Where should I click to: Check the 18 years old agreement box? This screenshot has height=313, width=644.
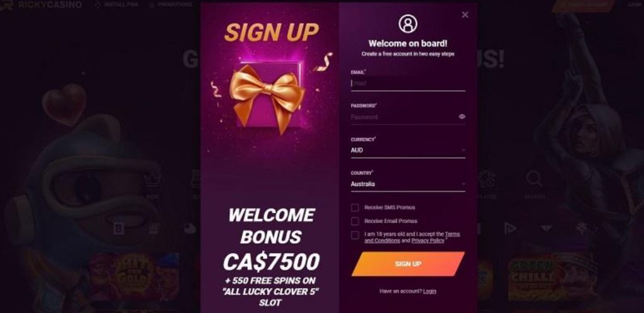355,236
